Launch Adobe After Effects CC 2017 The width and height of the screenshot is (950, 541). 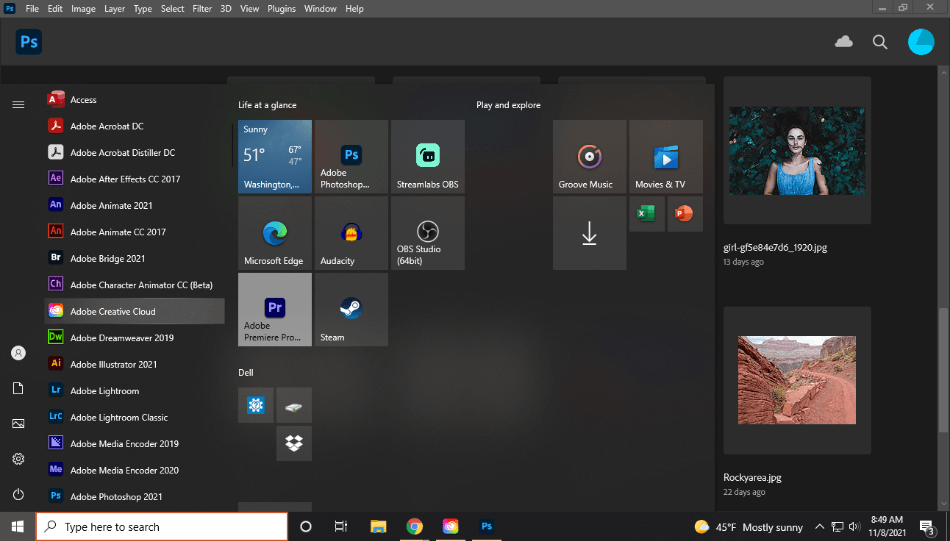(135, 179)
